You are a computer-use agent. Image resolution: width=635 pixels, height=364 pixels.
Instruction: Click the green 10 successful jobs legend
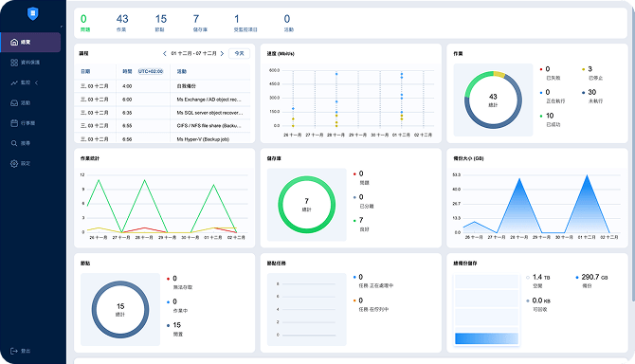tap(550, 119)
